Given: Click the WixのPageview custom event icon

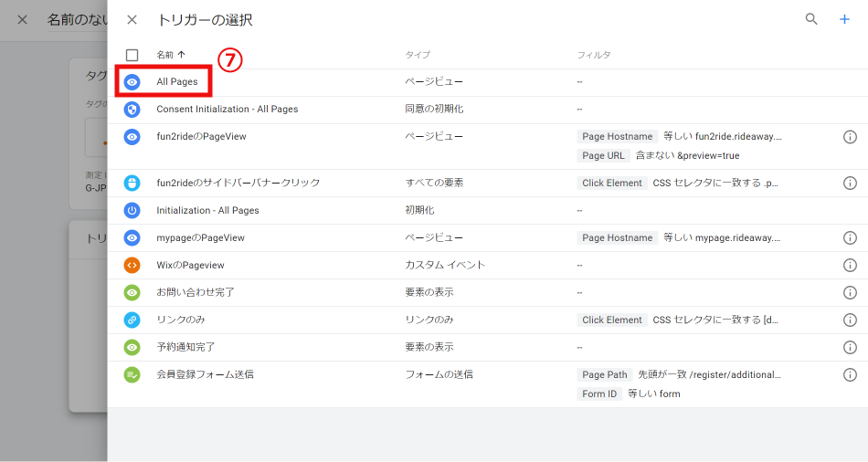Looking at the screenshot, I should pyautogui.click(x=132, y=265).
